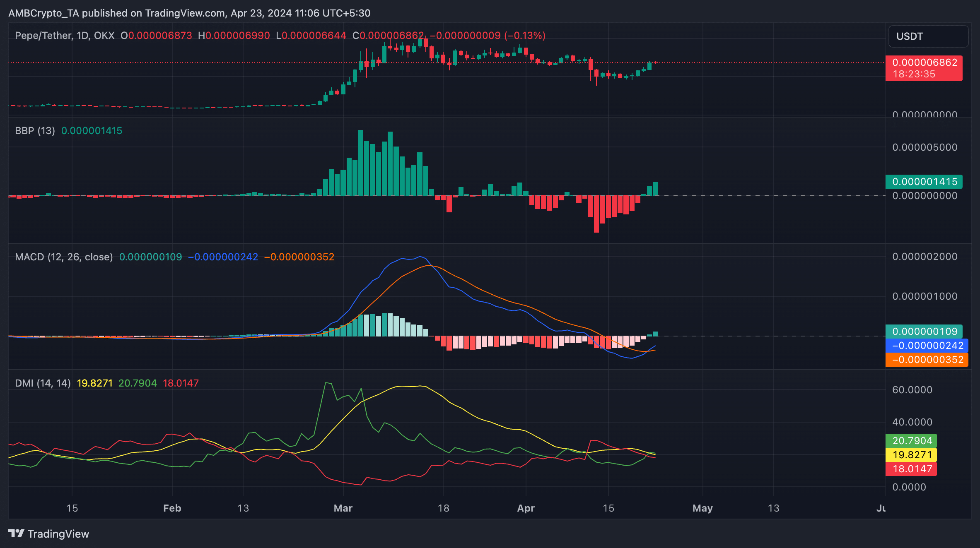Click the MACD histogram tag 0.000000109
The width and height of the screenshot is (980, 548).
pyautogui.click(x=924, y=331)
